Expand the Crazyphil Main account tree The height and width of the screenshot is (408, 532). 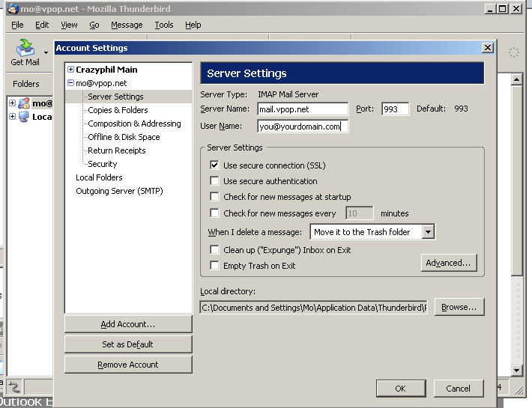pos(70,70)
